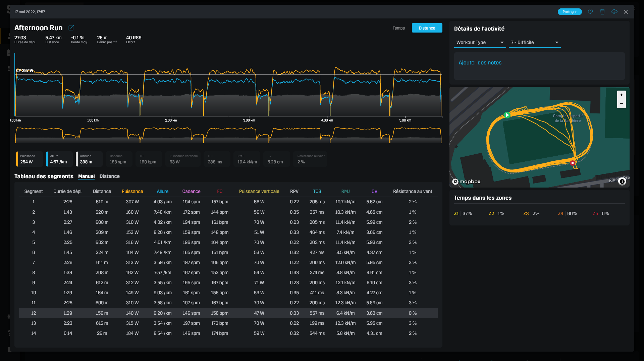644x361 pixels.
Task: Enable the Cadence metric chip
Action: (119, 159)
